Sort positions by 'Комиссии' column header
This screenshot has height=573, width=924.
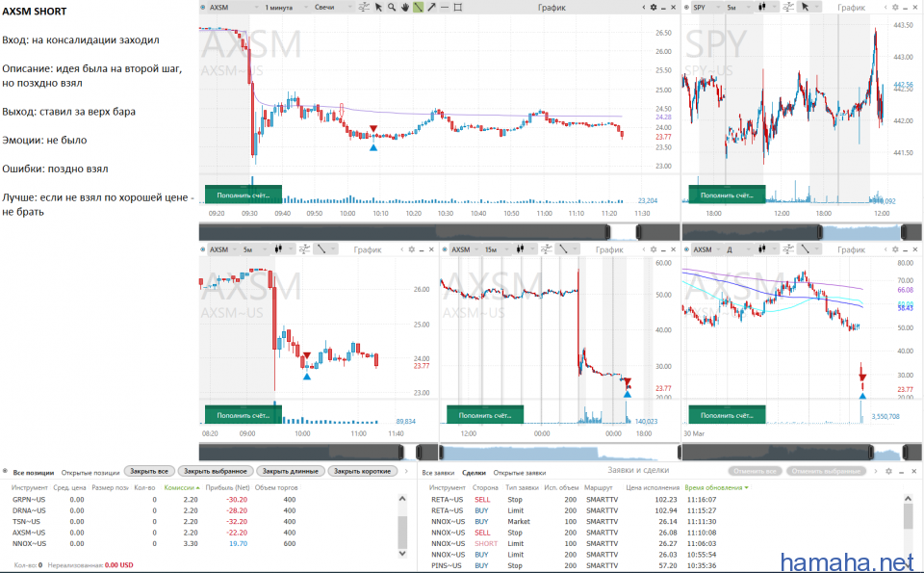click(182, 487)
